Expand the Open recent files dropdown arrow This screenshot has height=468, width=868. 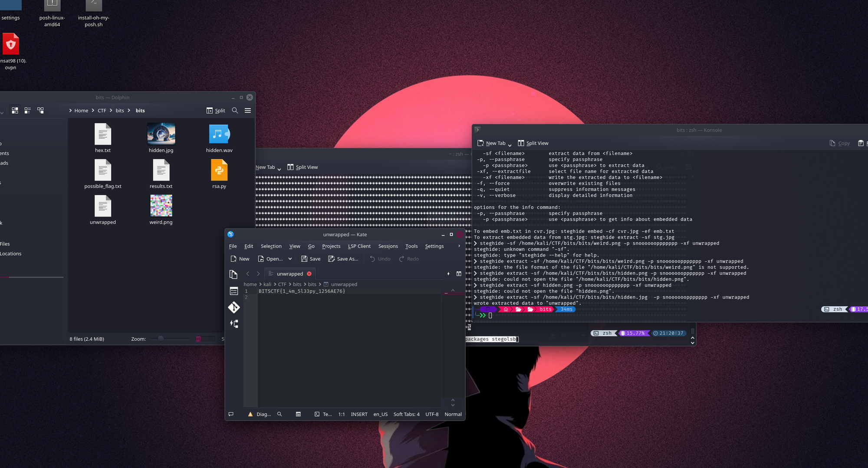pos(290,259)
